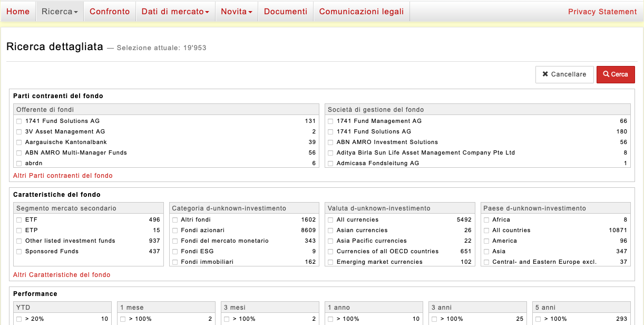Select the All currencies checkbox
Screen dimensions: 644x325
coord(330,220)
